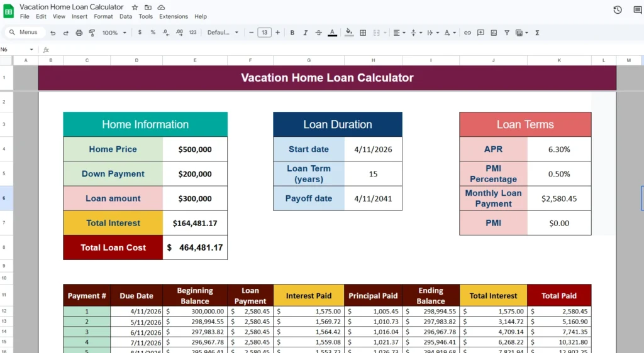The image size is (644, 353).
Task: Format as percent icon
Action: point(153,33)
